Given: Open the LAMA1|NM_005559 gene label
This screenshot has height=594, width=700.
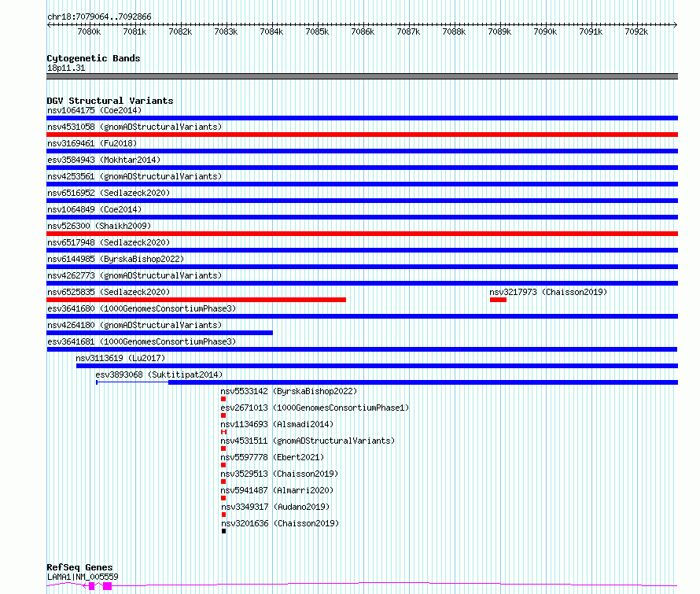Looking at the screenshot, I should tap(83, 577).
